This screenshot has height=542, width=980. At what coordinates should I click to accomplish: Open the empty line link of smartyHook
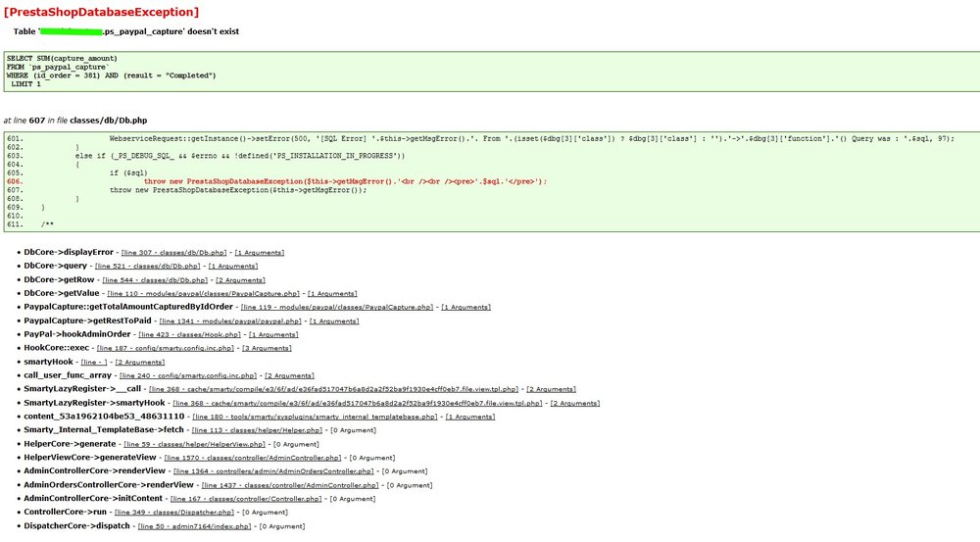pos(94,363)
